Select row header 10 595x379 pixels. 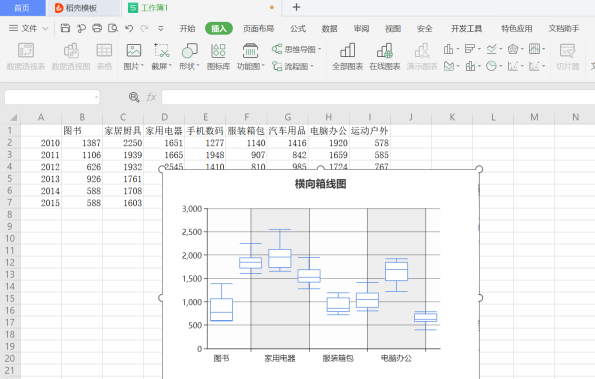point(10,239)
